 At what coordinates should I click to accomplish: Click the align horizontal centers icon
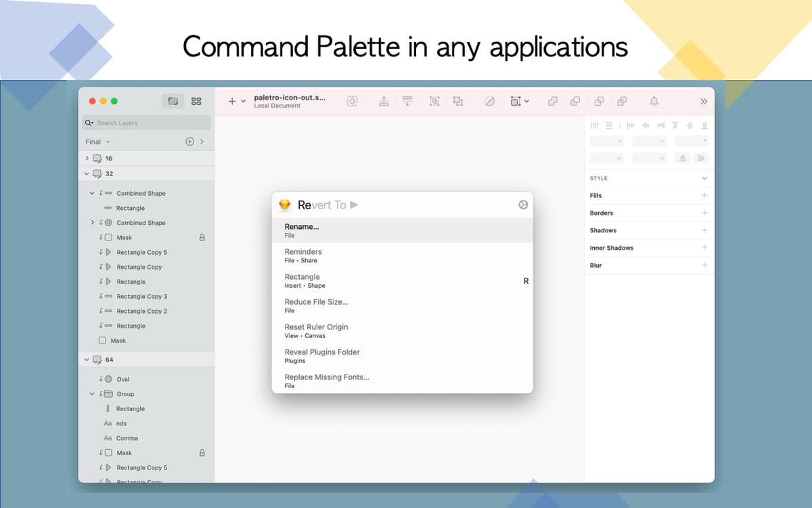click(646, 125)
